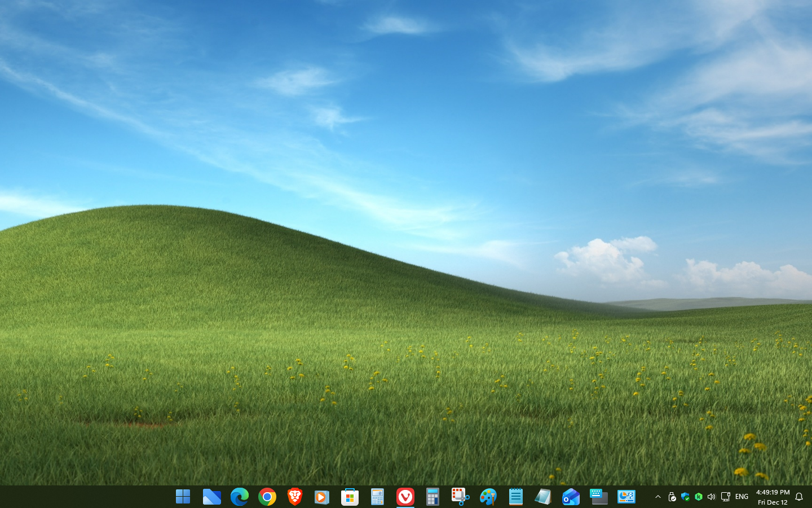Image resolution: width=812 pixels, height=508 pixels.
Task: Open the volume speaker control
Action: coord(711,497)
